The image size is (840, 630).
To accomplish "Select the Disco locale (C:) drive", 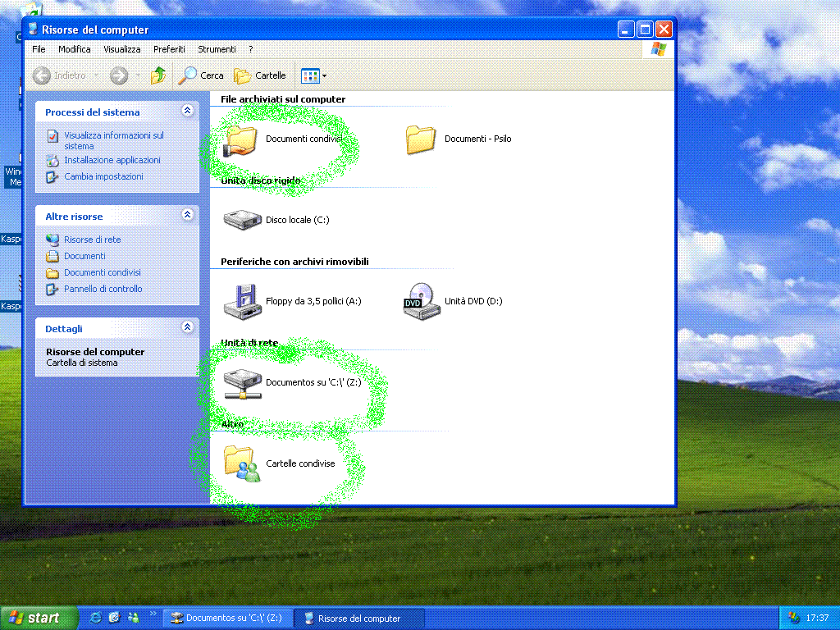I will click(240, 220).
